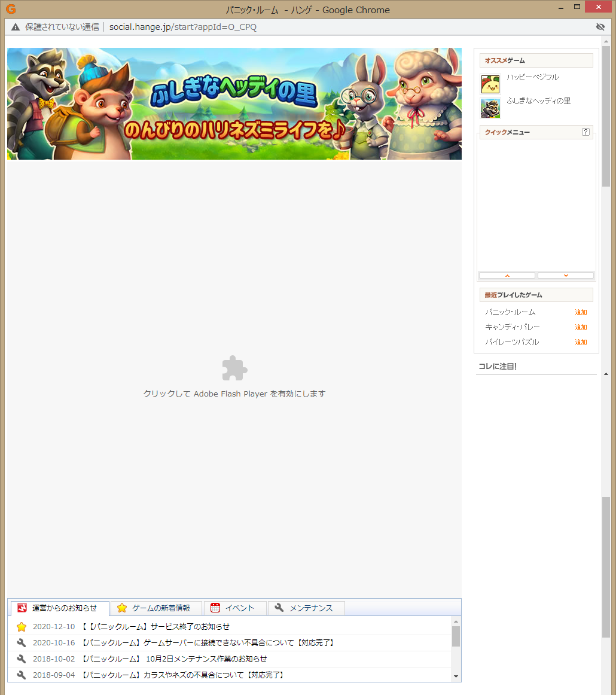Image resolution: width=616 pixels, height=695 pixels.
Task: Click the orange G logo in title bar
Action: [11, 9]
